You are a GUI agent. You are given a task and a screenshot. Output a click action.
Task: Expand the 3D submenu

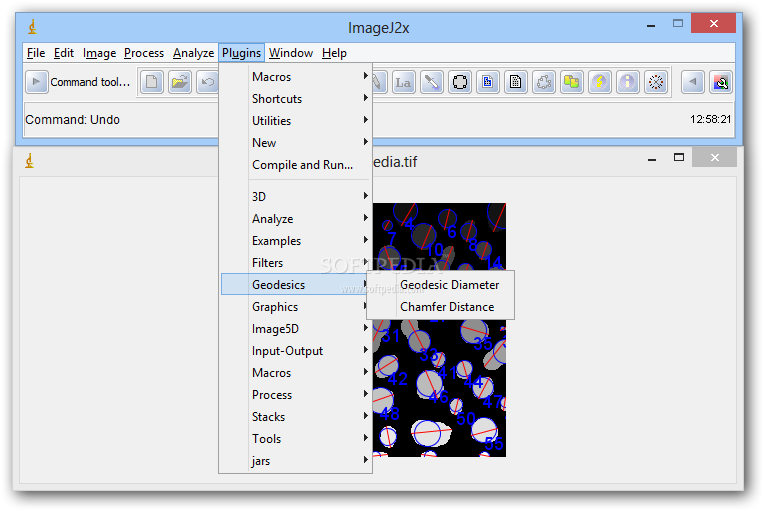pyautogui.click(x=296, y=197)
